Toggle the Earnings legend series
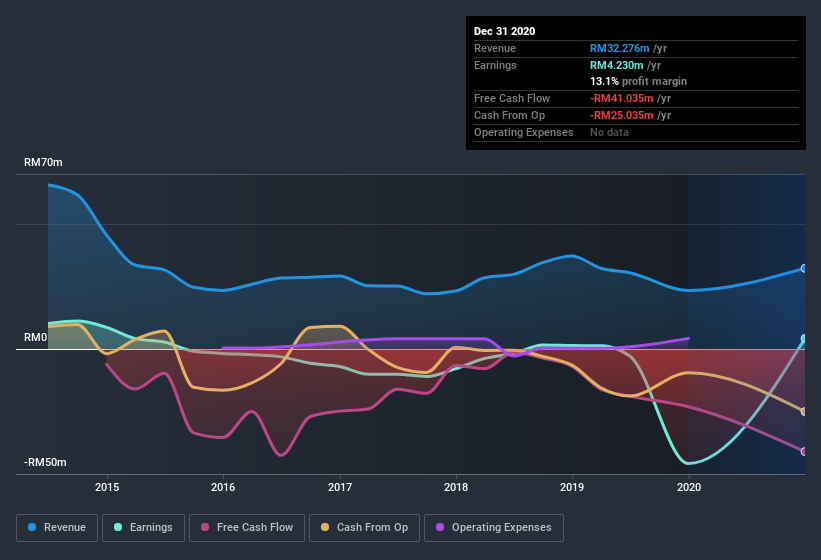 143,527
